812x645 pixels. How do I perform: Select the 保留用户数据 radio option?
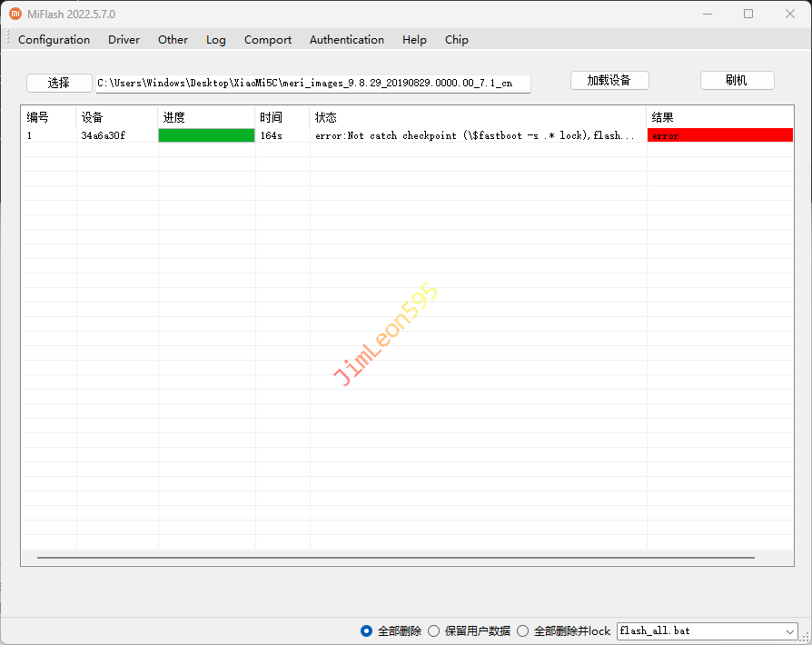(434, 630)
